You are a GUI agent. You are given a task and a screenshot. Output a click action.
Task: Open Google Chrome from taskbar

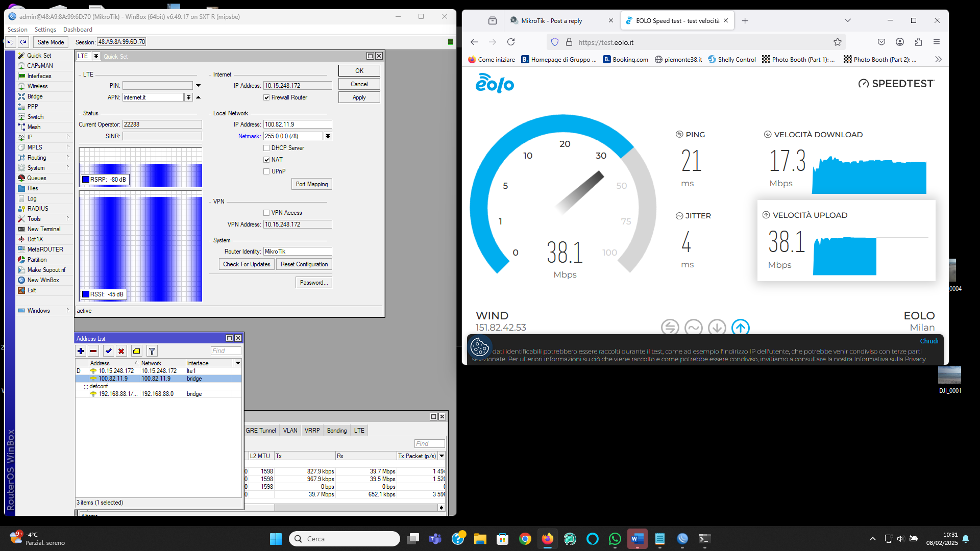click(x=525, y=539)
